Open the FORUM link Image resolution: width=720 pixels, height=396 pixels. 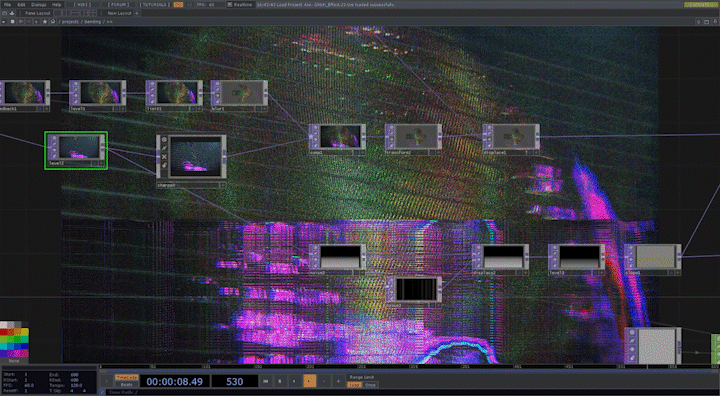tap(119, 5)
